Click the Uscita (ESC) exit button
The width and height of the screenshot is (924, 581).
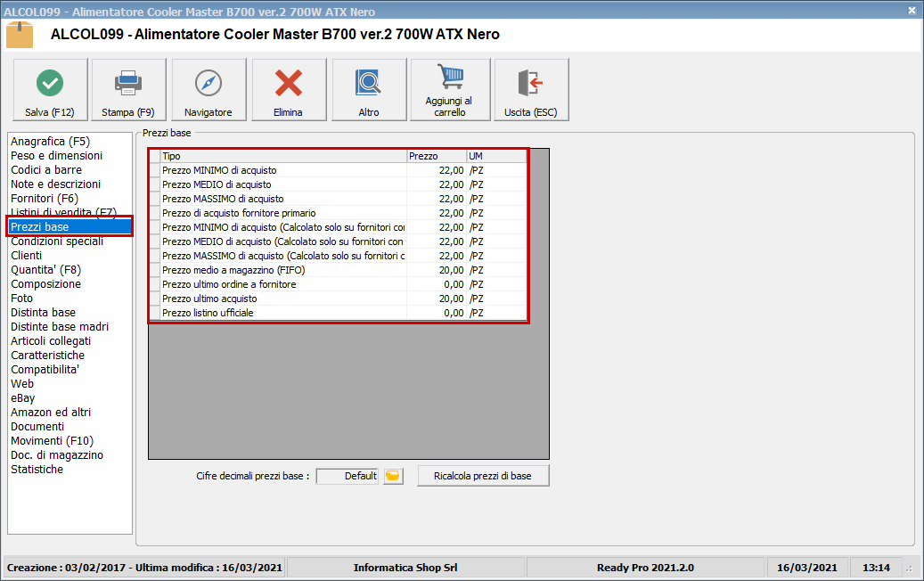pyautogui.click(x=532, y=90)
